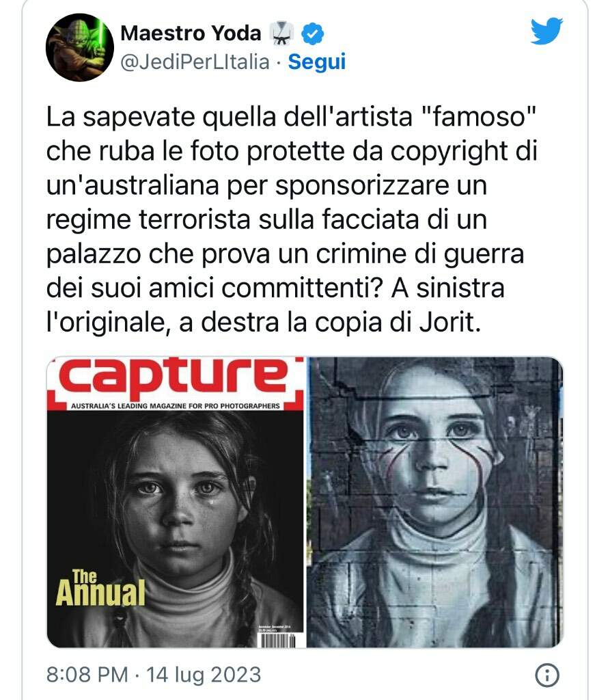Click the martial arts uniform emoji
The width and height of the screenshot is (610, 700).
click(281, 33)
